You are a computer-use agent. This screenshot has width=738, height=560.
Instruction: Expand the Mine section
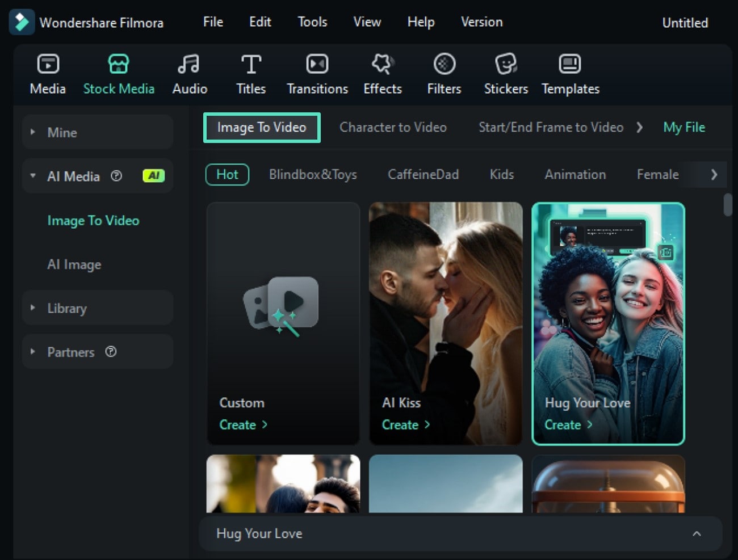pos(32,132)
